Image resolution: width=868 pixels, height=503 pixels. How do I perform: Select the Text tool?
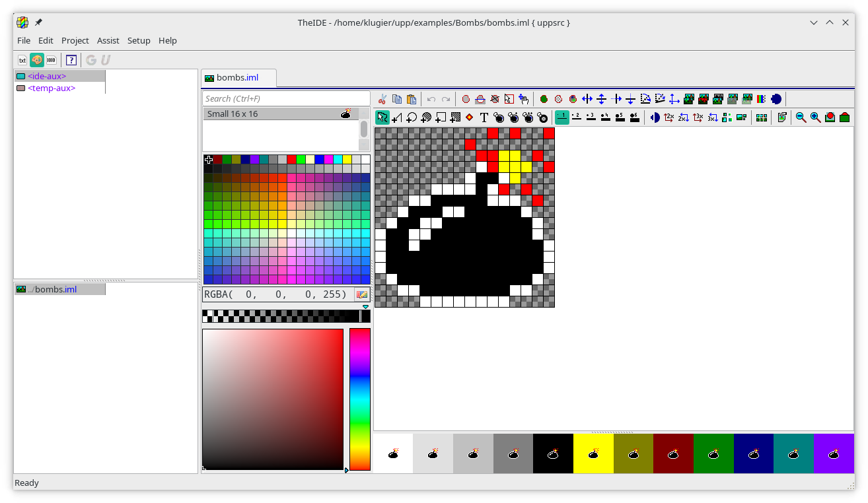click(x=484, y=117)
